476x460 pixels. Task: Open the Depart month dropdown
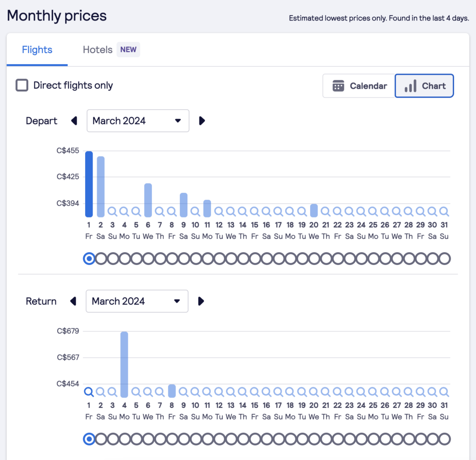click(138, 121)
